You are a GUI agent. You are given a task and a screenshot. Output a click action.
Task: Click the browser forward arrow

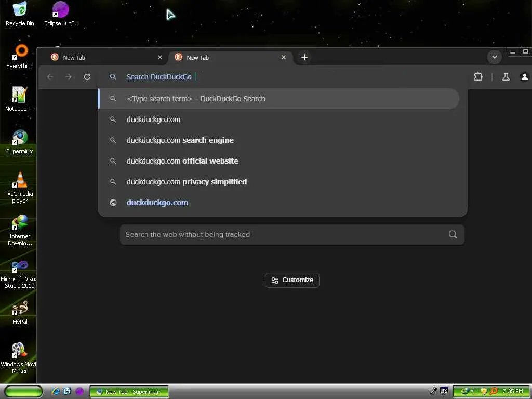point(69,77)
